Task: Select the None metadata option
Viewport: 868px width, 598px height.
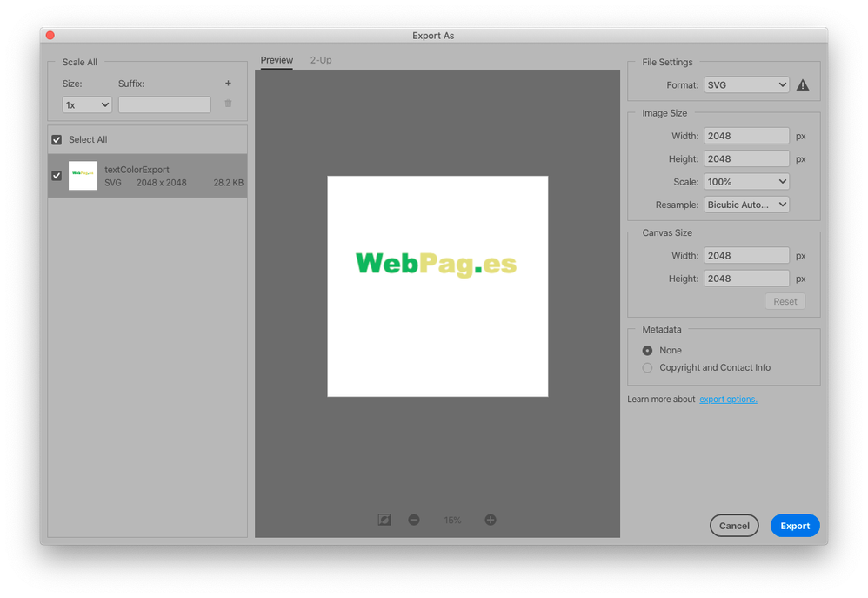Action: [647, 350]
